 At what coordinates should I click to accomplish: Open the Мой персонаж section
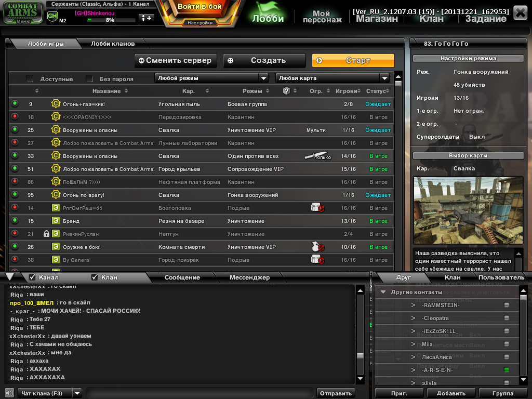coord(322,16)
